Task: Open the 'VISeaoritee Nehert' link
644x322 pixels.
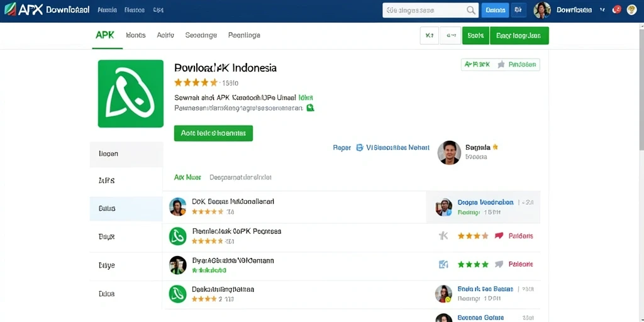Action: (x=397, y=147)
